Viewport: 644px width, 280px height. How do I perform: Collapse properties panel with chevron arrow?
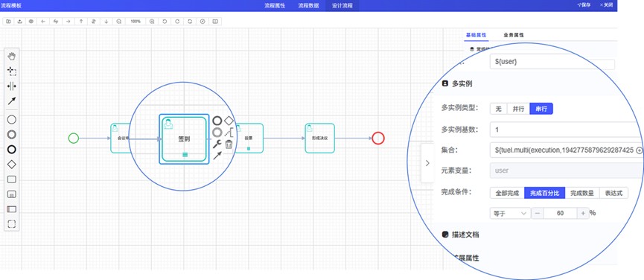pos(427,163)
